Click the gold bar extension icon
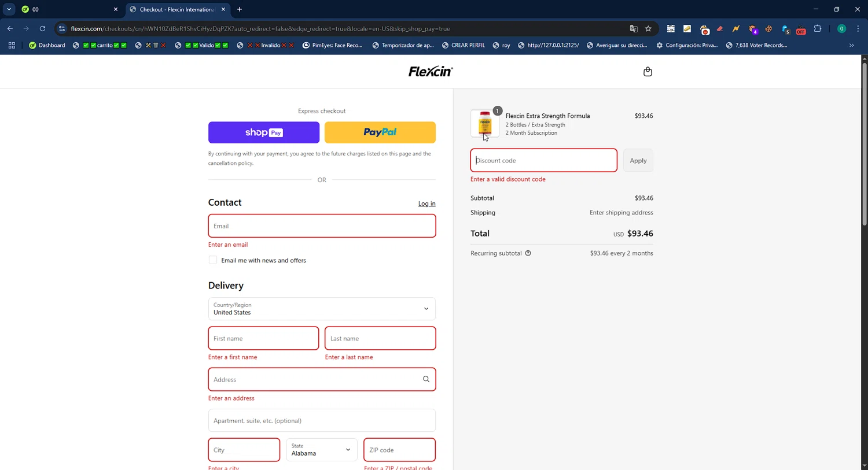 coord(687,28)
